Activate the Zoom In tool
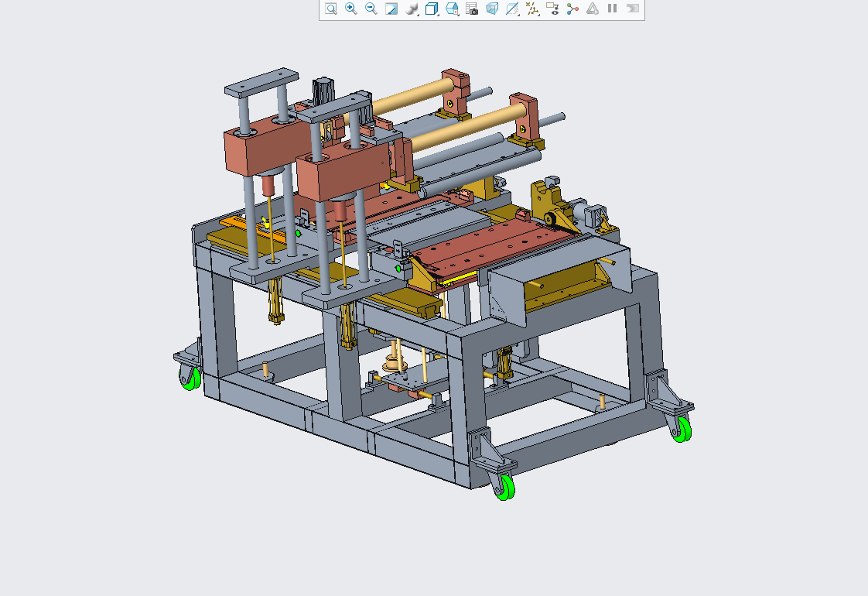The image size is (868, 596). point(351,9)
